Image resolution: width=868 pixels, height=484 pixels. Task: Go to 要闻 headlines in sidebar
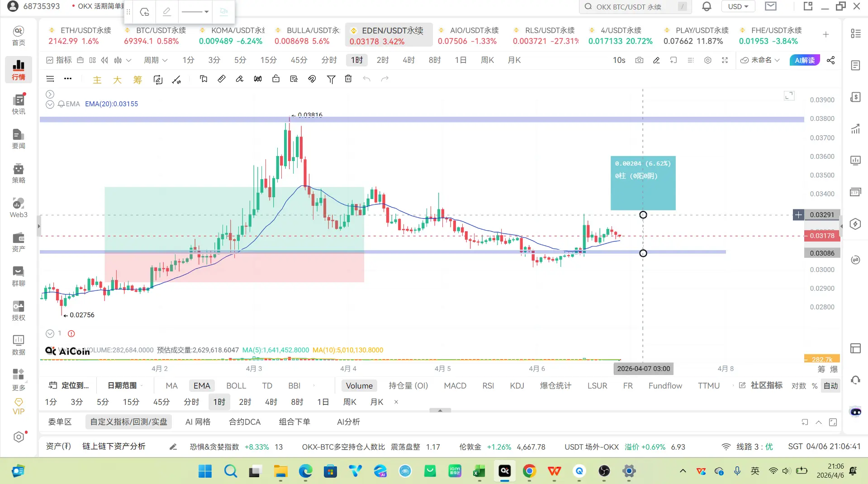(19, 139)
